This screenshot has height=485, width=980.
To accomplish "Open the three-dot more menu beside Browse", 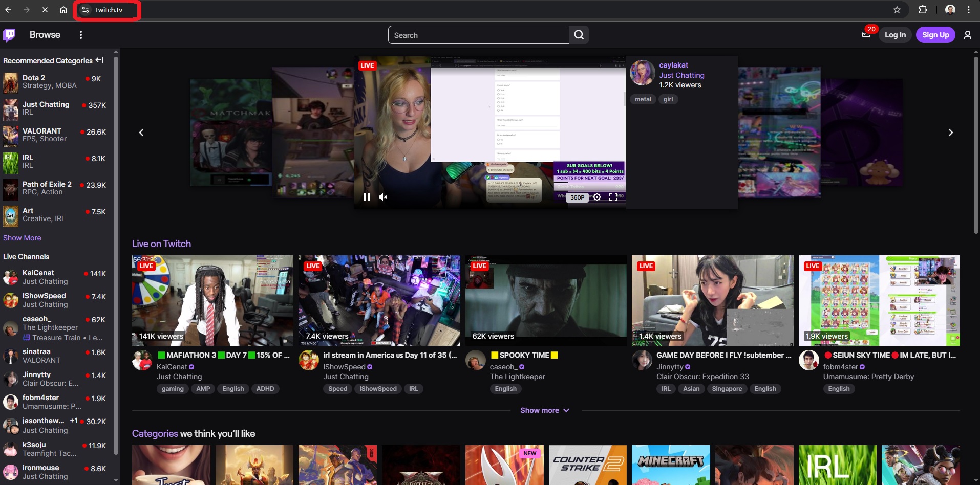I will (81, 35).
